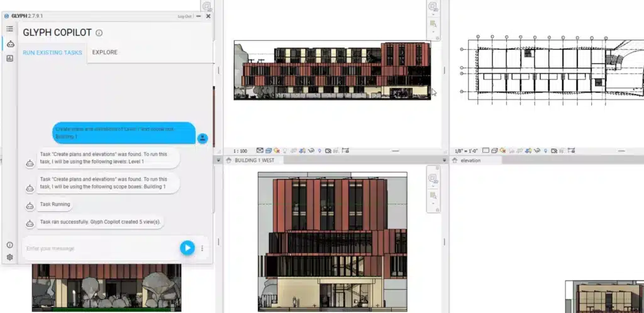Screen dimensions: 644x313
Task: Select the elevation view tab
Action: 470,161
